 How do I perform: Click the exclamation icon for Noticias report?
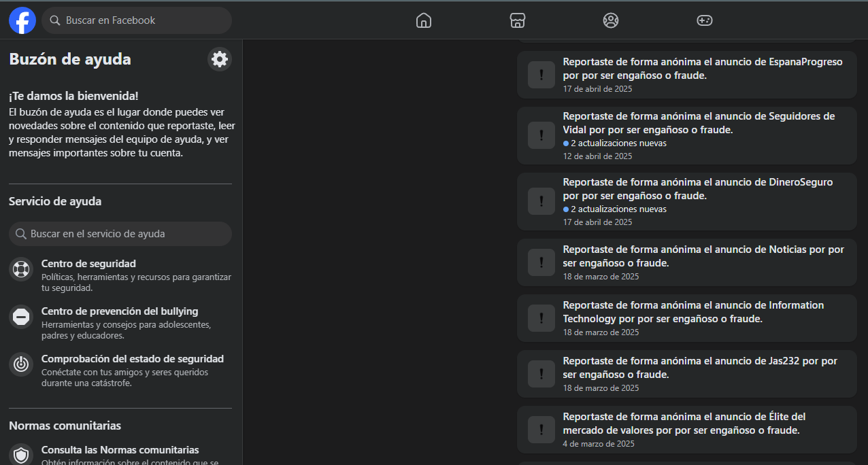(541, 262)
